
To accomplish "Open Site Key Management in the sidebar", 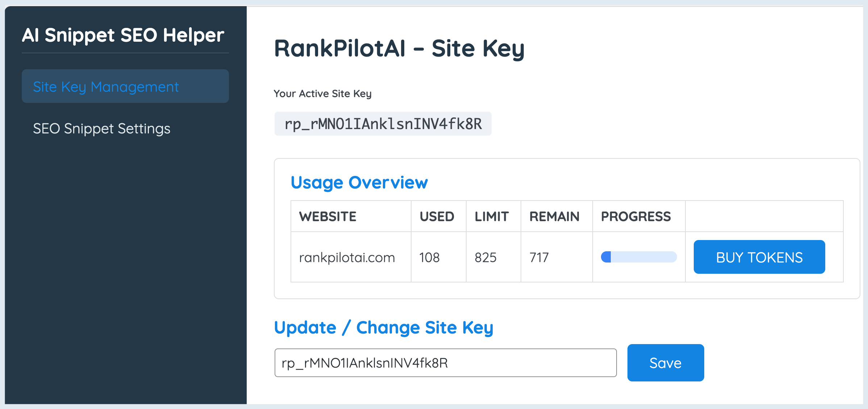I will 125,86.
